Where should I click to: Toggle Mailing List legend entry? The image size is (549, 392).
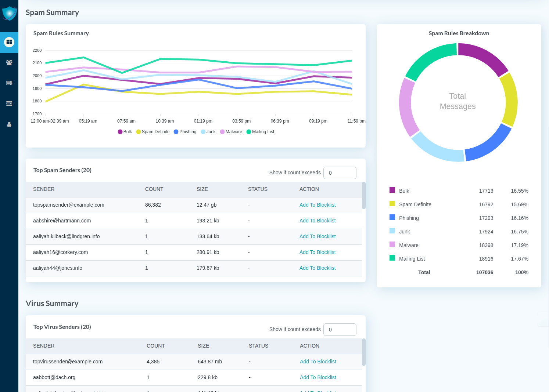[x=260, y=132]
